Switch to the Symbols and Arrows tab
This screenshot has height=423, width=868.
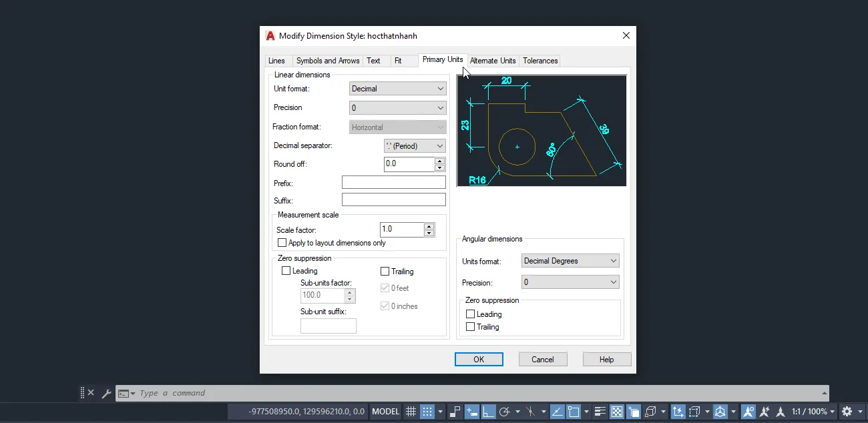[x=328, y=61]
